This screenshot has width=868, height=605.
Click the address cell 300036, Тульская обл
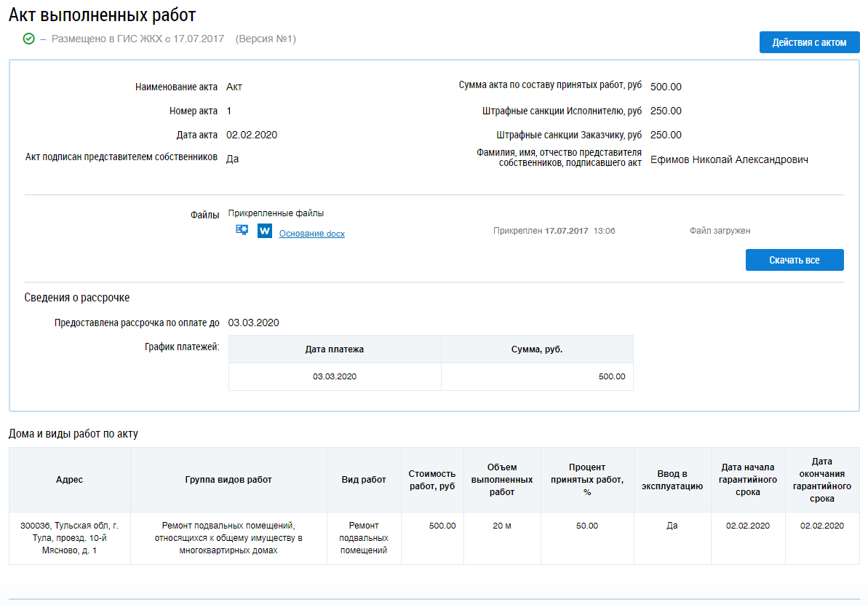click(x=69, y=538)
